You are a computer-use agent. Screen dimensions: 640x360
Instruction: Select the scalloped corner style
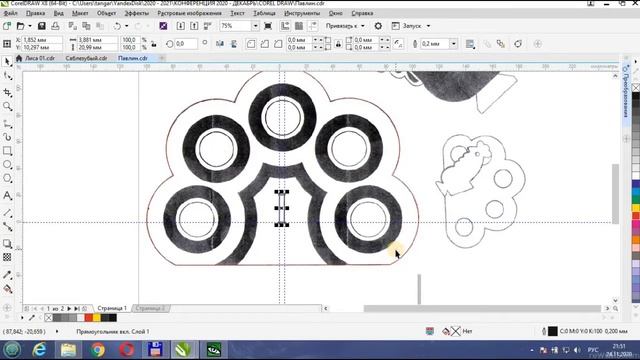click(x=264, y=44)
